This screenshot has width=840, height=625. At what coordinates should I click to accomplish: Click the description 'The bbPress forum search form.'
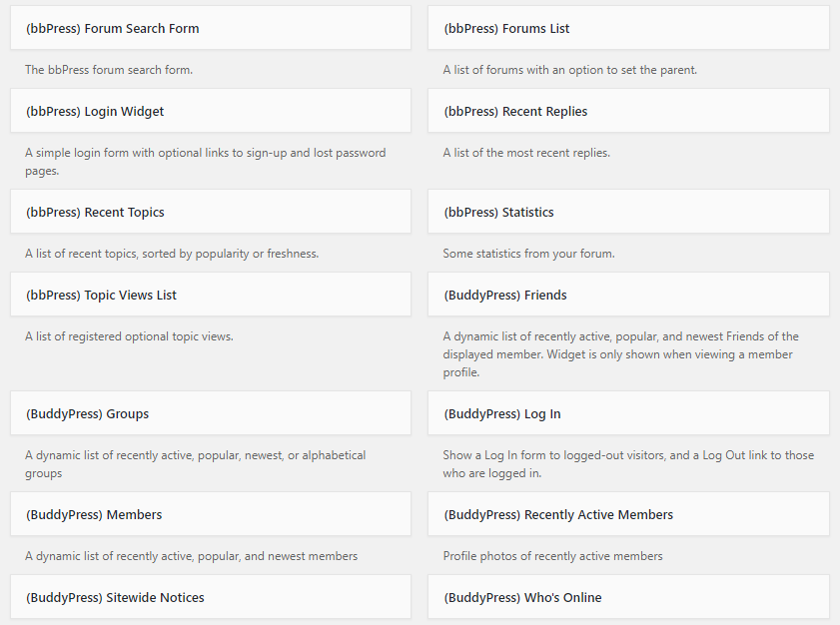point(109,70)
